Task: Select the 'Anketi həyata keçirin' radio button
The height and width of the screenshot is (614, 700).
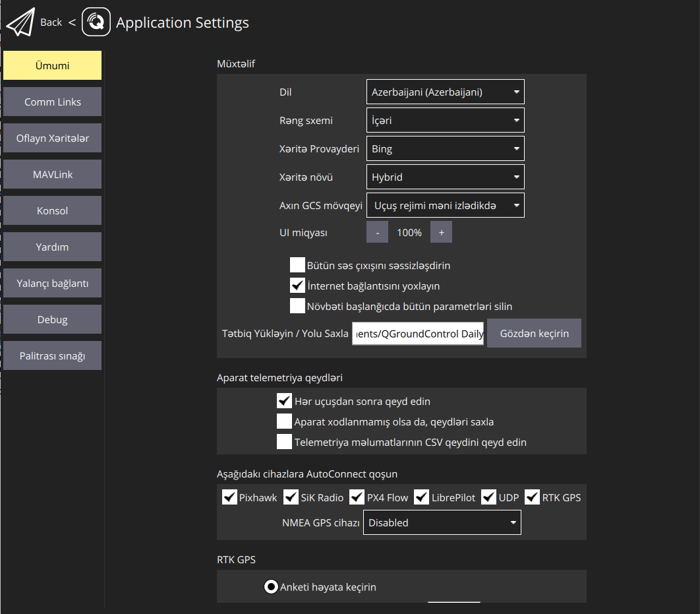Action: coord(270,586)
